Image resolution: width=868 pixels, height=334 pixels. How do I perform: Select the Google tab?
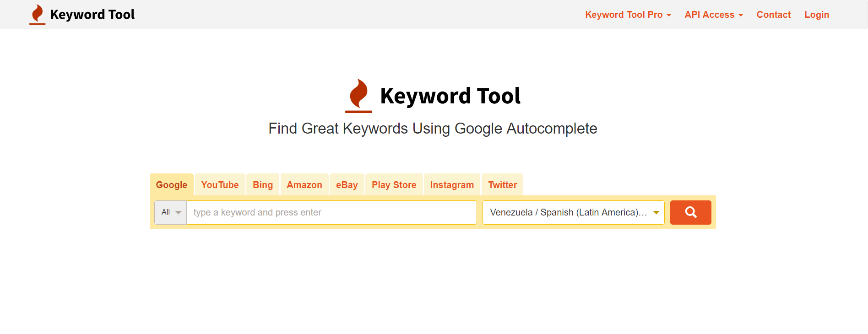172,185
